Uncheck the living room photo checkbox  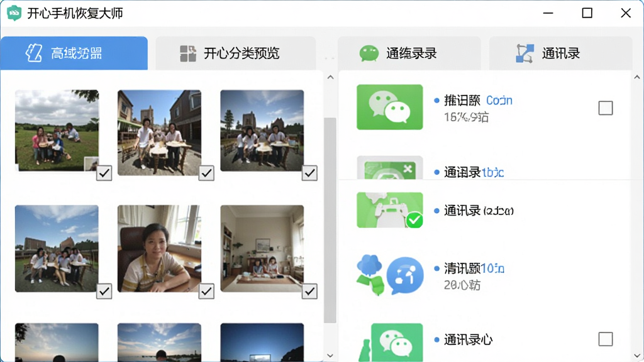309,292
